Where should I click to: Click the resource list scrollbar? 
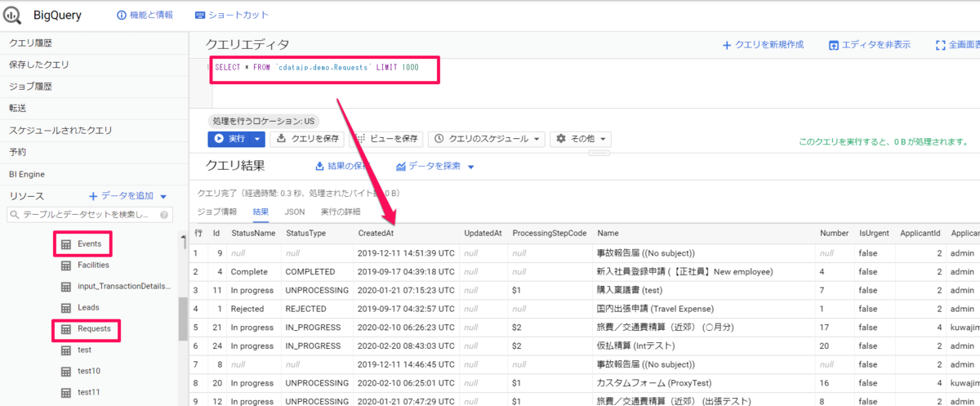[183, 319]
